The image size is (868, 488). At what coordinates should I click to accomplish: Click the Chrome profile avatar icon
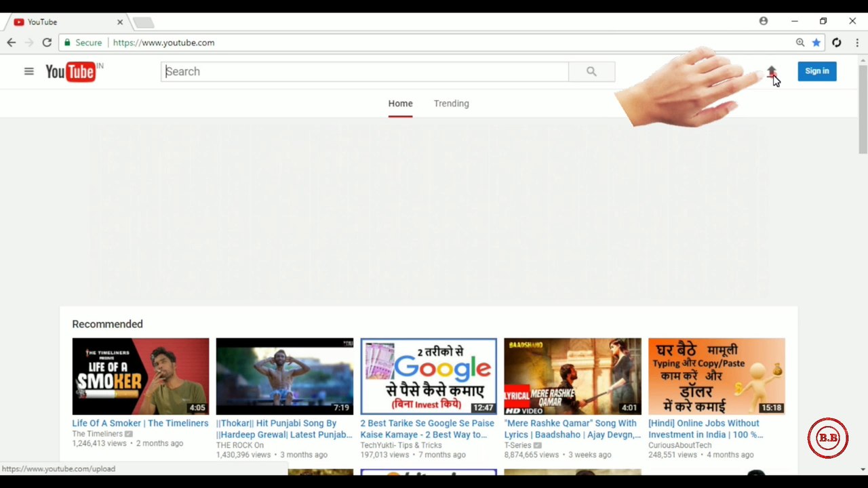764,21
